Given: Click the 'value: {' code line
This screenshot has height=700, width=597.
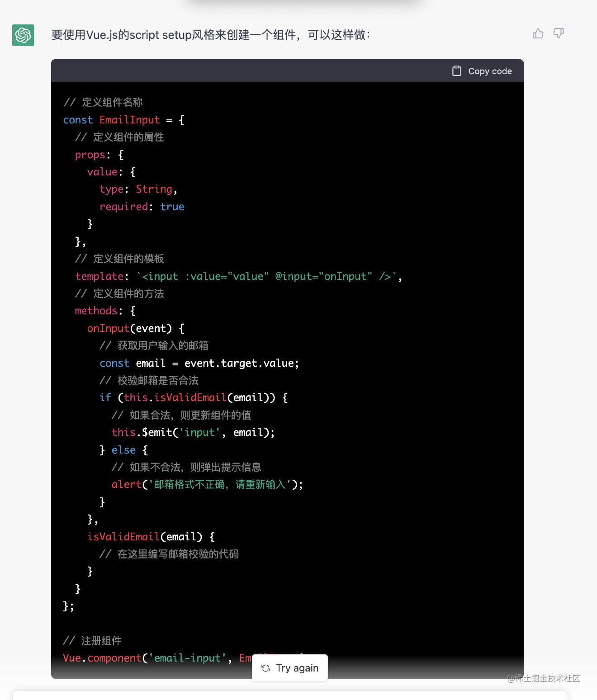Looking at the screenshot, I should [112, 172].
